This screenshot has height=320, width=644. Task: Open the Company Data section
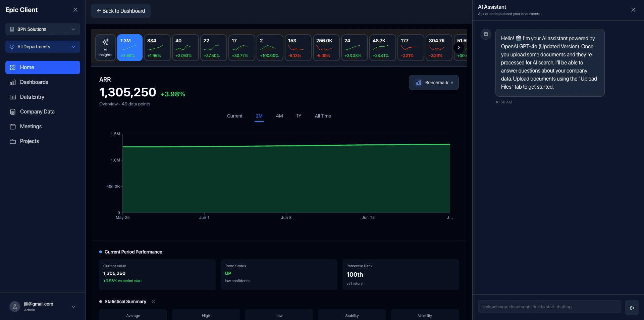pos(43,111)
